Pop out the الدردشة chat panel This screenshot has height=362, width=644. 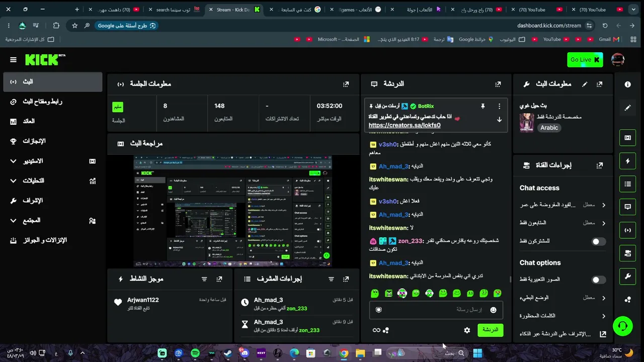pos(498,84)
